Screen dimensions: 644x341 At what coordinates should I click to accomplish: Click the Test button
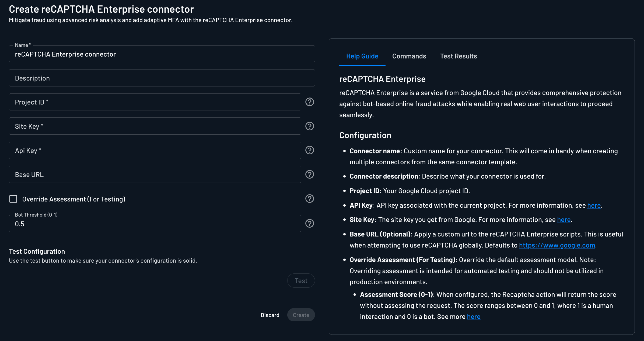tap(301, 280)
